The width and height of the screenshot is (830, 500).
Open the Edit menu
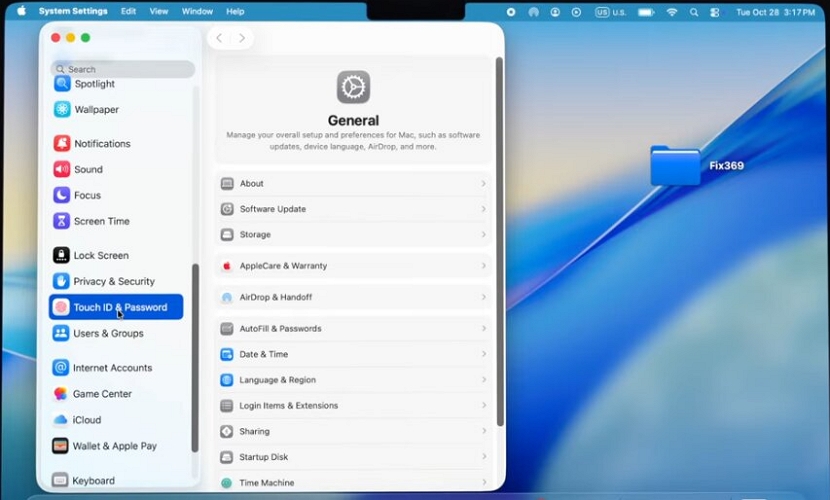[x=128, y=11]
